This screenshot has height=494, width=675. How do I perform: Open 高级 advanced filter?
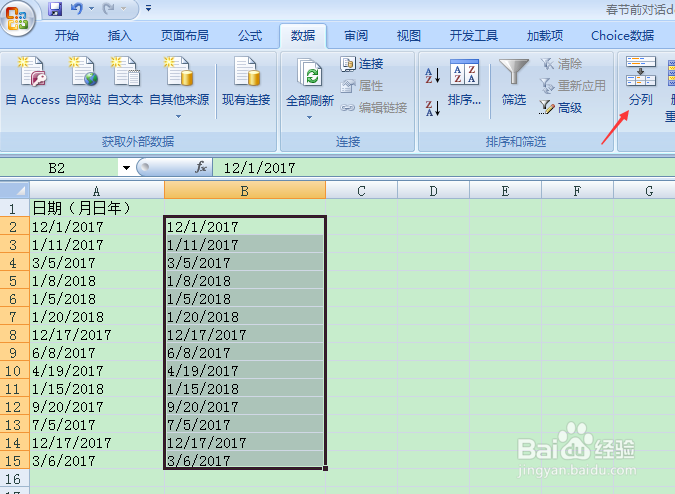(561, 108)
